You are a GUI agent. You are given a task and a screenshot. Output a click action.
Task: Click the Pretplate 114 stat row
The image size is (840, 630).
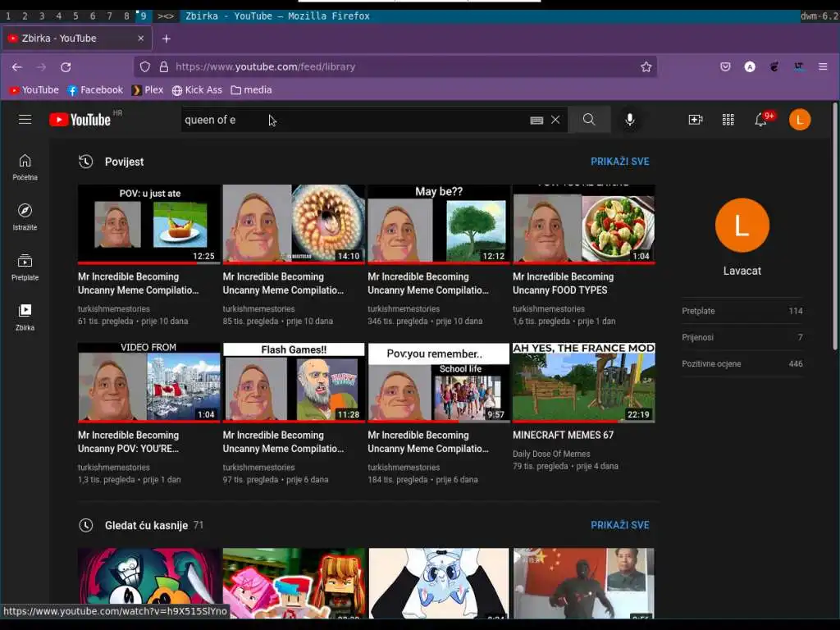(x=742, y=311)
